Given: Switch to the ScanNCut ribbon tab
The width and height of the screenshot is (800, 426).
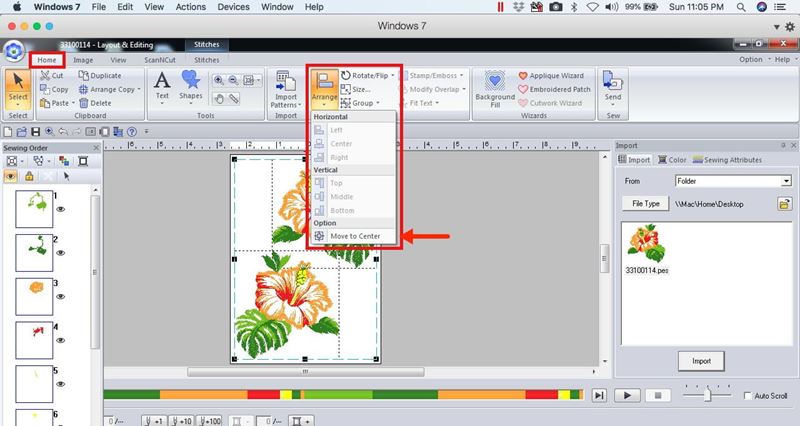Looking at the screenshot, I should 161,60.
